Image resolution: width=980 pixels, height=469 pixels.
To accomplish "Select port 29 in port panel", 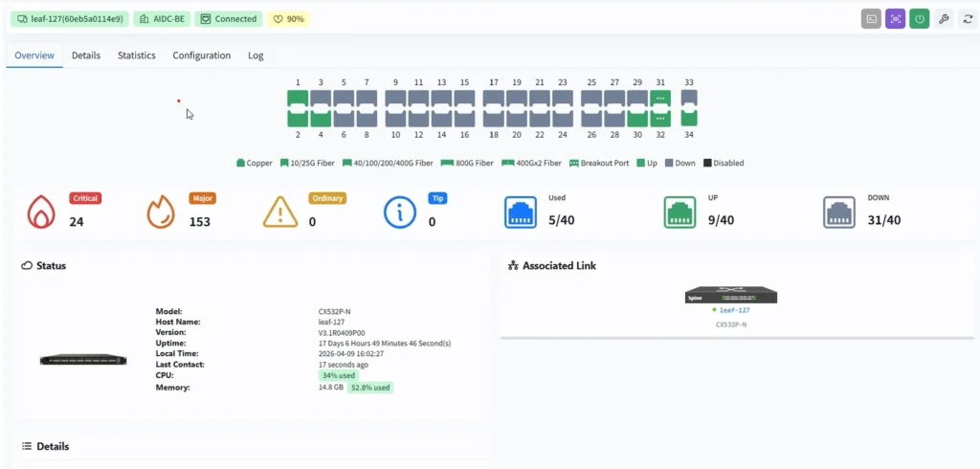I will (637, 99).
